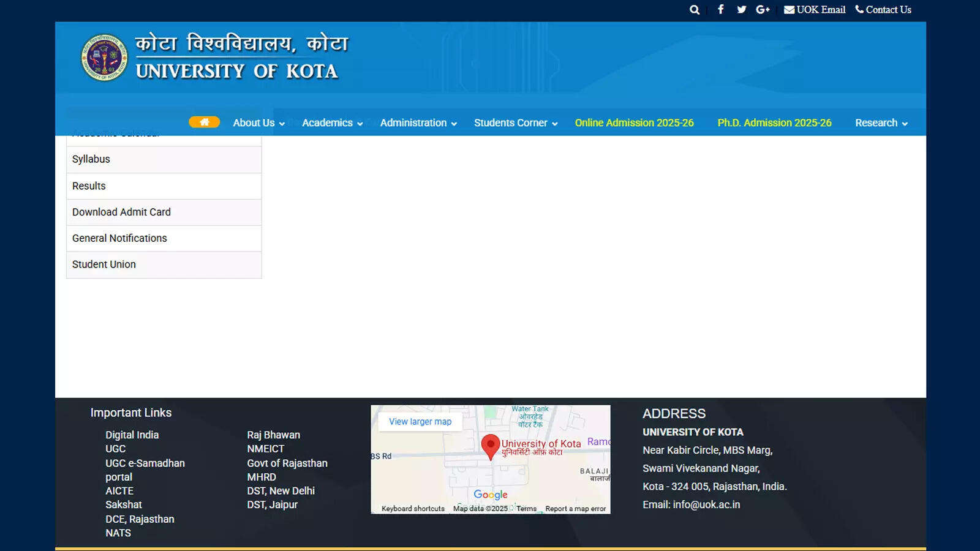Follow the Digital India link

point(132,435)
